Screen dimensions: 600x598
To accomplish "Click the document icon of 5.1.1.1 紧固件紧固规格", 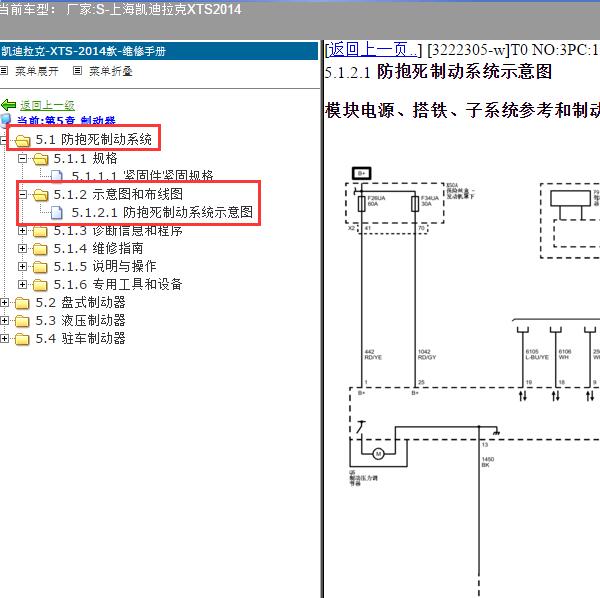I will click(x=57, y=175).
